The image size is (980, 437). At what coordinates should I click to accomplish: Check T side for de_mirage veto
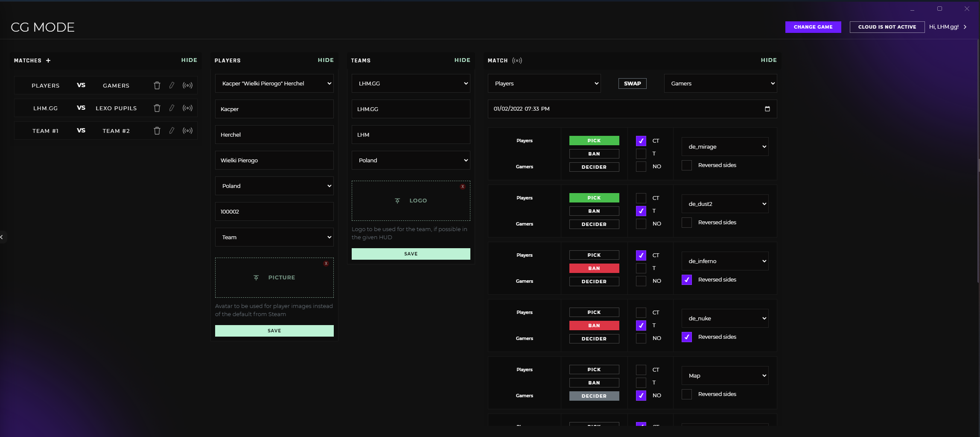tap(641, 154)
